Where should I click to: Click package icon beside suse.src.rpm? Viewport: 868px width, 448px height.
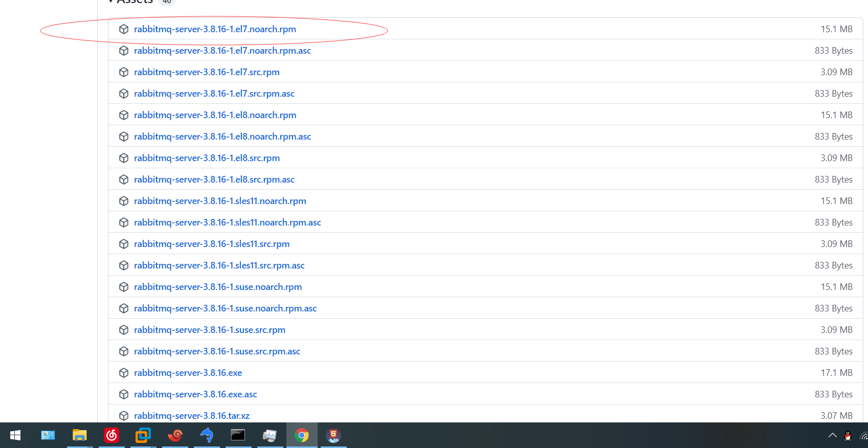tap(124, 330)
